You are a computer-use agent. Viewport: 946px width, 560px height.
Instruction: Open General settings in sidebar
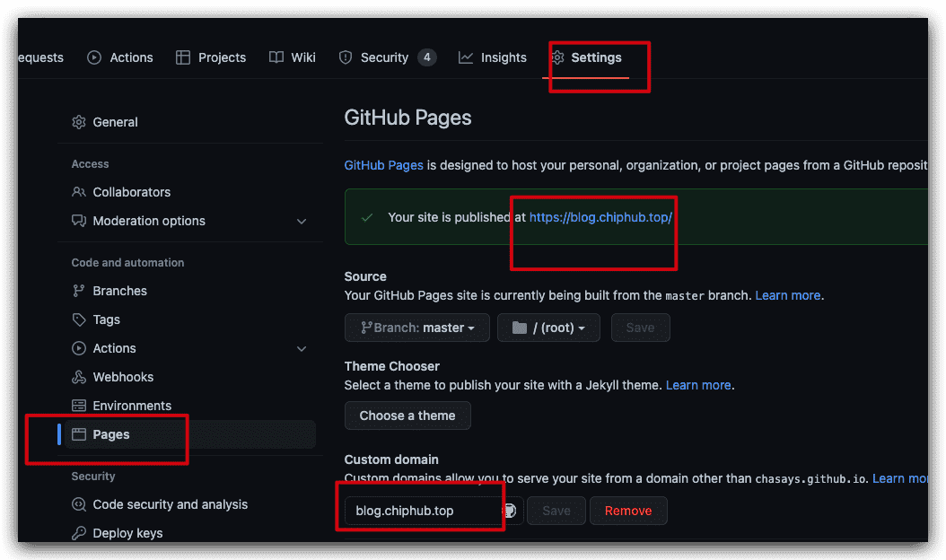(190, 122)
